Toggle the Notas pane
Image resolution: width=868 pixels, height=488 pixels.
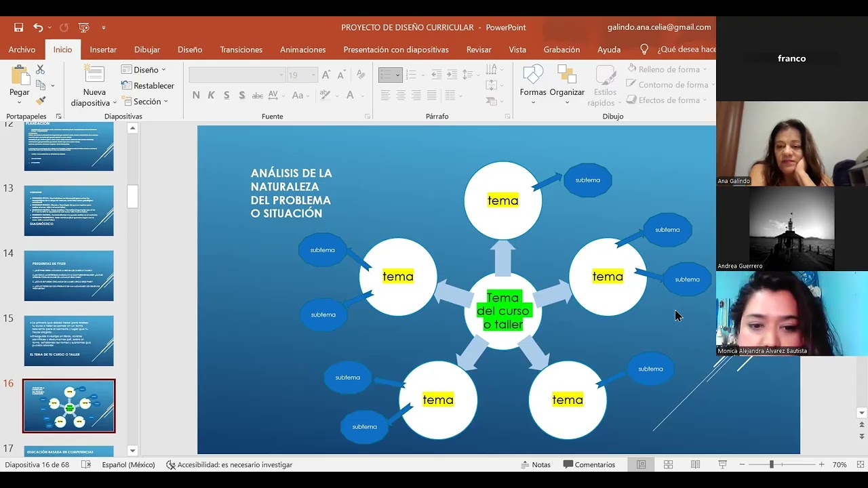click(535, 465)
